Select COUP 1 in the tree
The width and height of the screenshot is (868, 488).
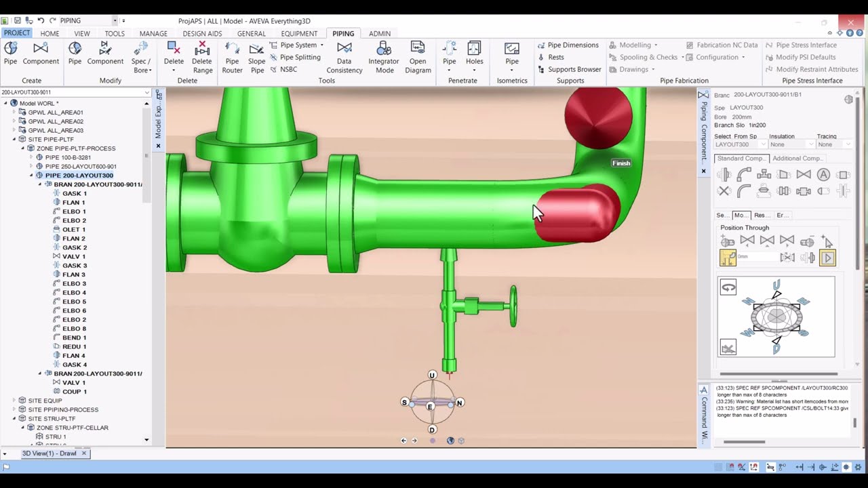point(75,391)
